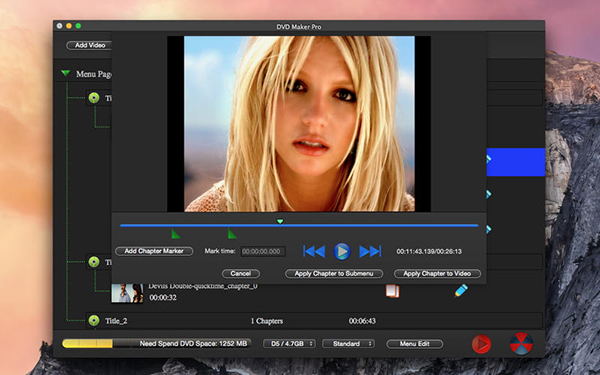Skip to next chapter with forward icon
This screenshot has height=375, width=600.
pos(370,251)
